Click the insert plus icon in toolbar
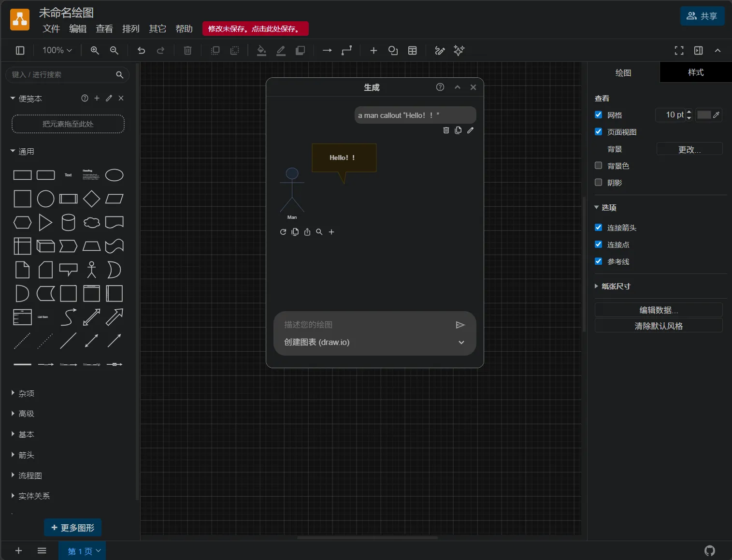The width and height of the screenshot is (732, 560). 373,50
